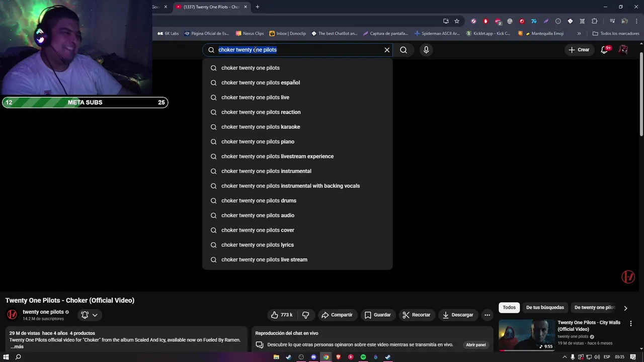Select suggestion 'choker twenty one pilots piano'
The width and height of the screenshot is (644, 362).
coord(297,142)
